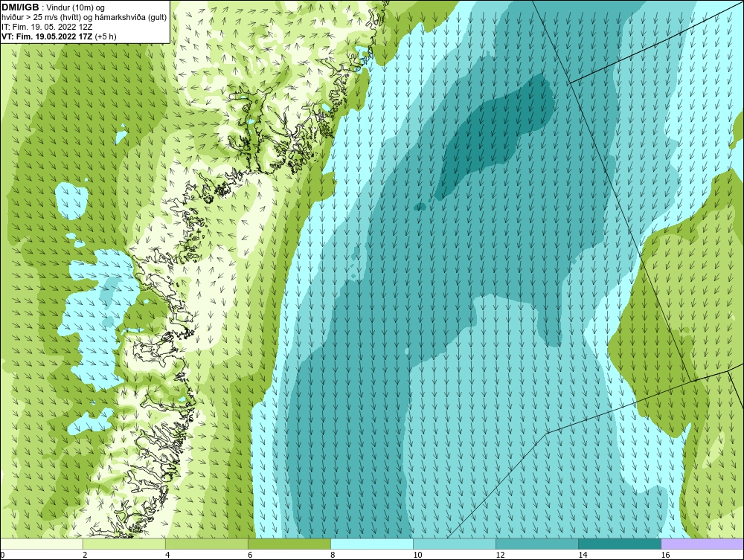This screenshot has height=560, width=744.
Task: Click the 10–12 m/s light teal swatch
Action: pos(455,544)
